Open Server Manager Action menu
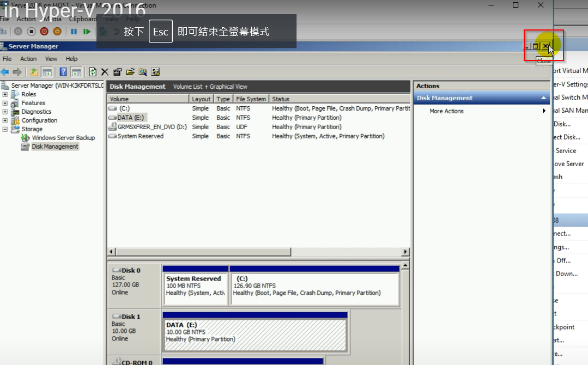 (x=28, y=59)
